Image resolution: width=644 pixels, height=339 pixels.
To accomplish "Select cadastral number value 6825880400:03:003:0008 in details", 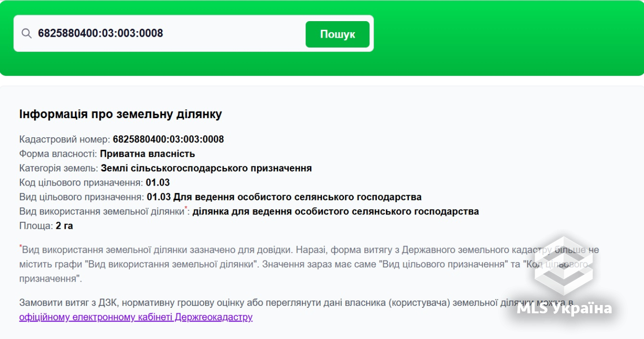I will 168,139.
